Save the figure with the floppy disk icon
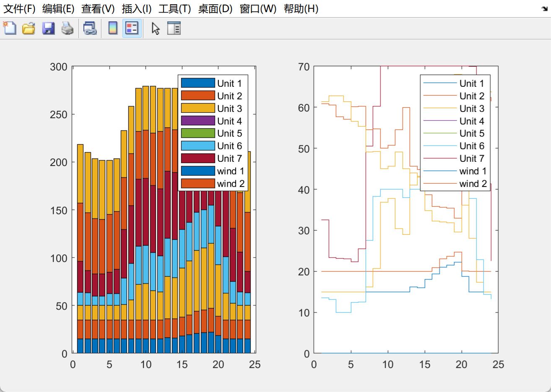 coord(48,29)
